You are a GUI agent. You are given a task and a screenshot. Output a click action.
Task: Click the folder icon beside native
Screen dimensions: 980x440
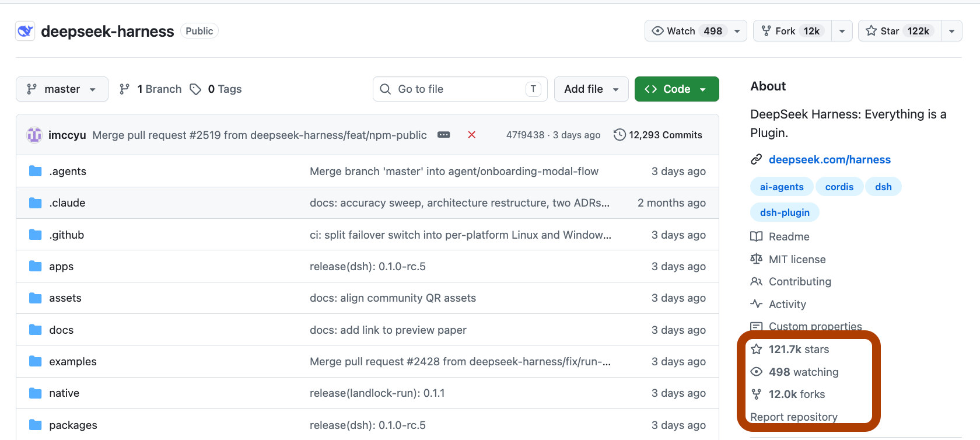point(36,393)
